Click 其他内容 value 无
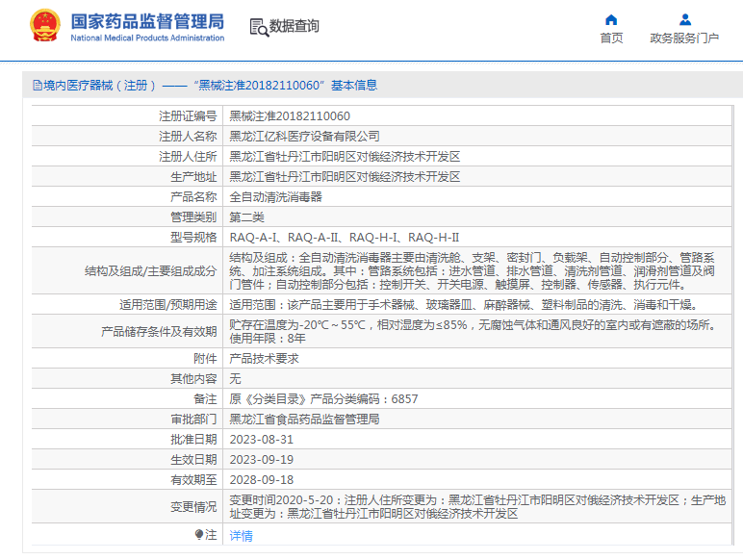The width and height of the screenshot is (743, 560). click(235, 378)
